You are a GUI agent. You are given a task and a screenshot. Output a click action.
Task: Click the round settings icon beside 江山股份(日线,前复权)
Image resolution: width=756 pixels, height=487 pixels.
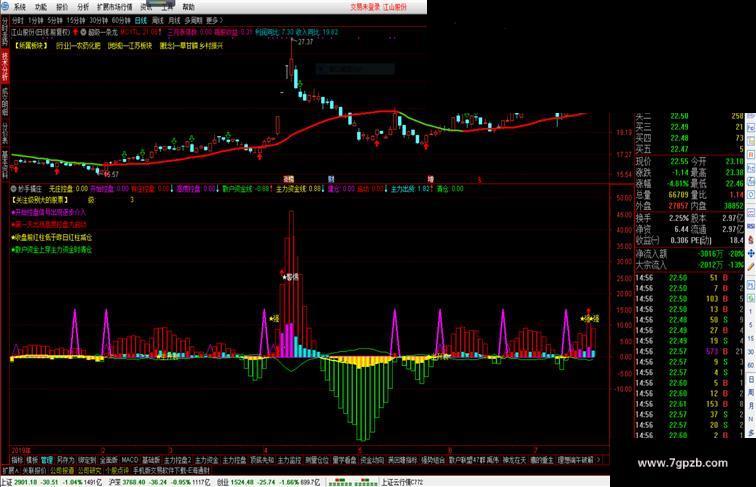click(83, 32)
